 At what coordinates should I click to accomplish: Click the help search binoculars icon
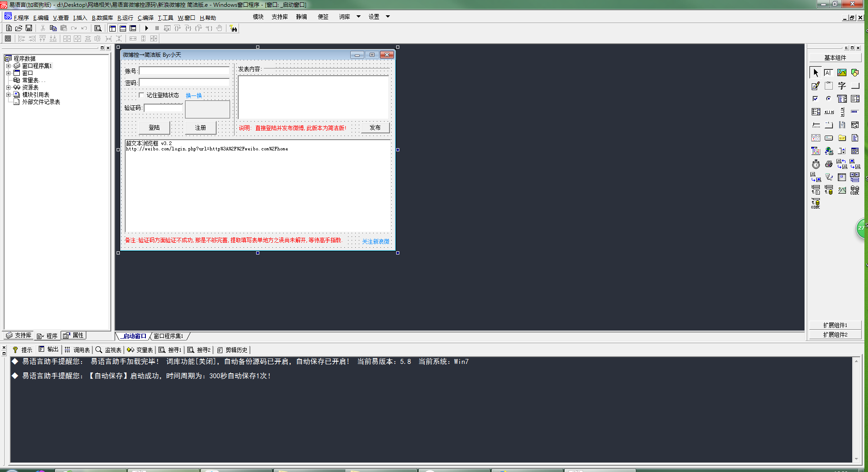[233, 28]
